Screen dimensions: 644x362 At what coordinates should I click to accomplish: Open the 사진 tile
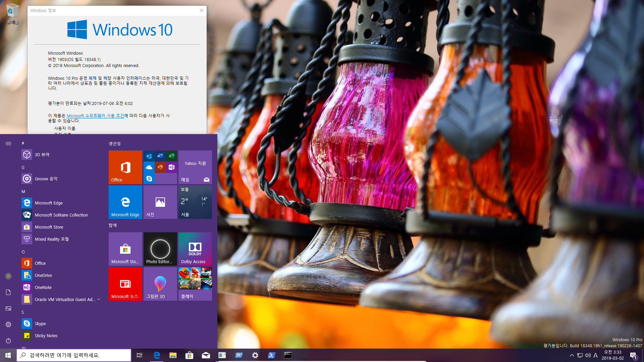point(160,202)
